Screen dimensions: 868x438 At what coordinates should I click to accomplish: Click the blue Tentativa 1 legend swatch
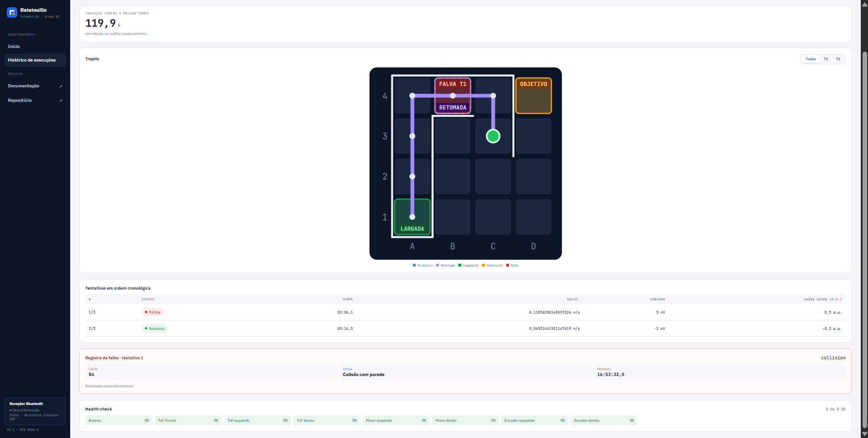click(x=414, y=265)
